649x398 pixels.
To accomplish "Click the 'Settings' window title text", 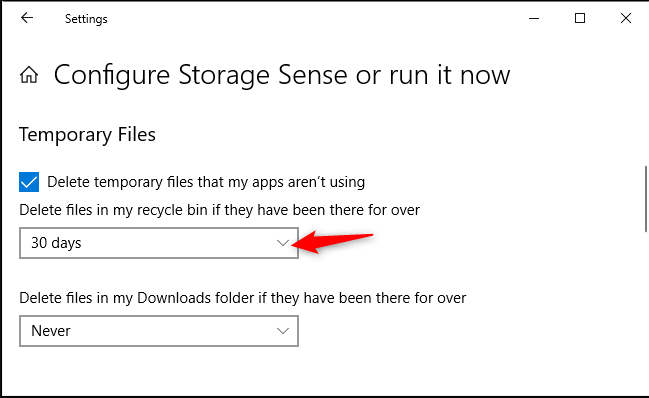I will tap(86, 19).
